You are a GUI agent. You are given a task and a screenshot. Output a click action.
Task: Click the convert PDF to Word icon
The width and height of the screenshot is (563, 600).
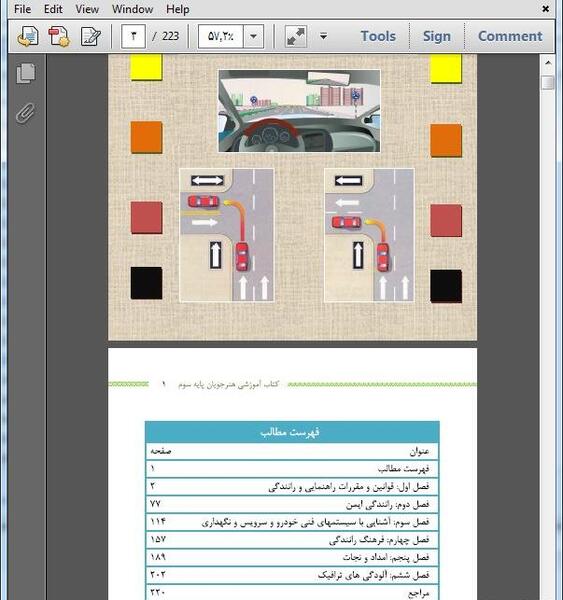[x=28, y=36]
